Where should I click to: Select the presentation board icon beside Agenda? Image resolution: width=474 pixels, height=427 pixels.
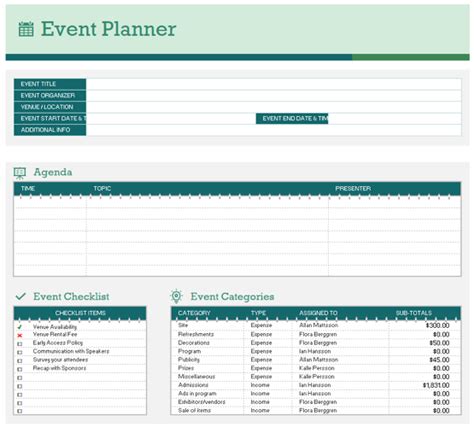(20, 173)
